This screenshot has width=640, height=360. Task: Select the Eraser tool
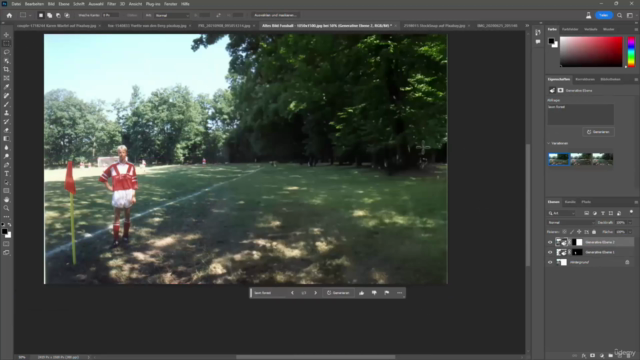click(x=6, y=130)
